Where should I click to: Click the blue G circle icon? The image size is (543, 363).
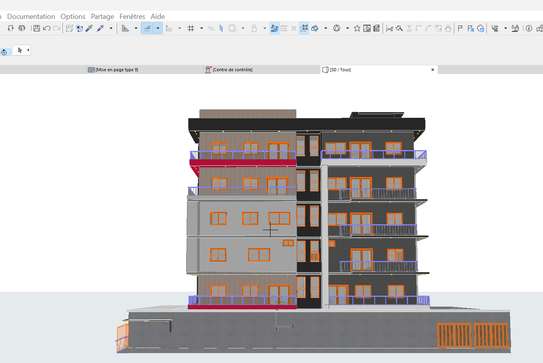pyautogui.click(x=481, y=28)
